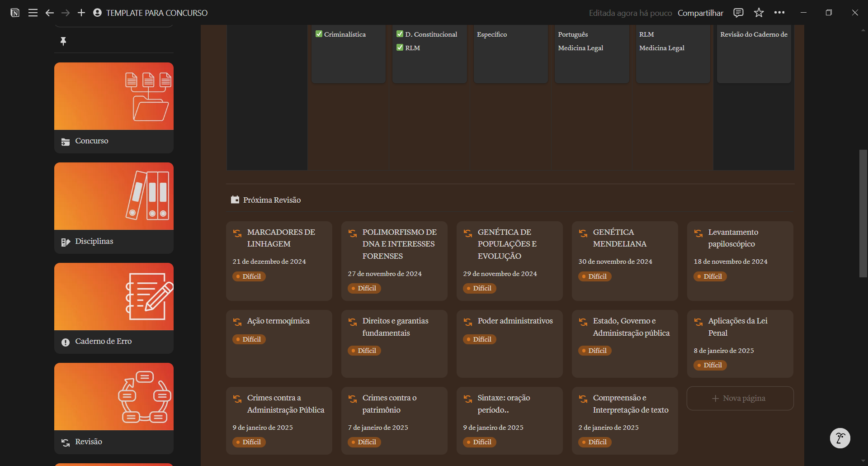Click the pin icon in sidebar
The height and width of the screenshot is (466, 868).
[63, 41]
